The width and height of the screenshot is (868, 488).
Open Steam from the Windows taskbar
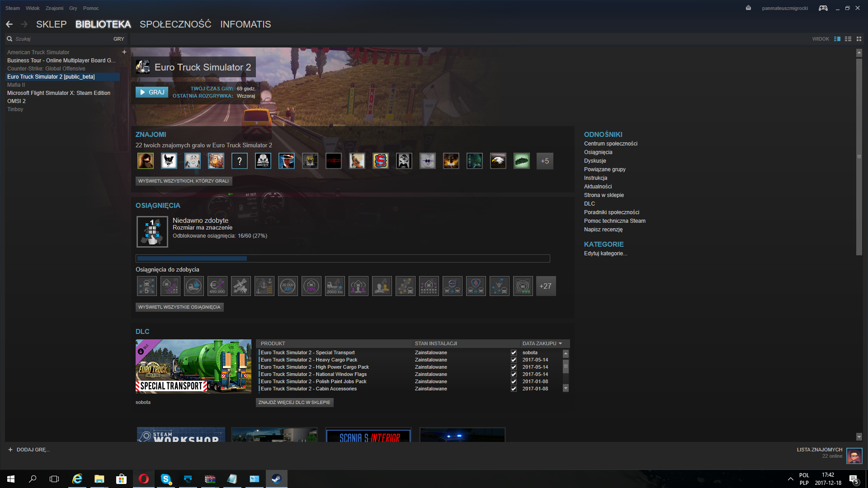tap(276, 479)
